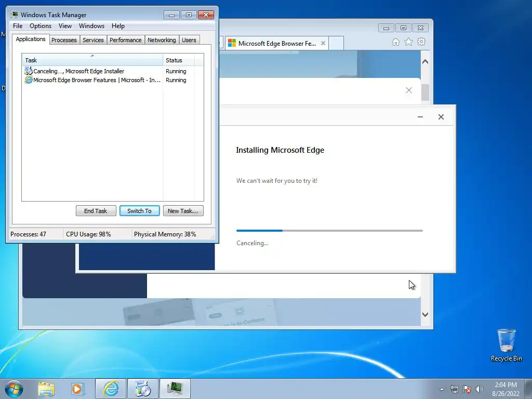This screenshot has height=399, width=532.
Task: Click Running status of Edge Installer row
Action: [176, 71]
